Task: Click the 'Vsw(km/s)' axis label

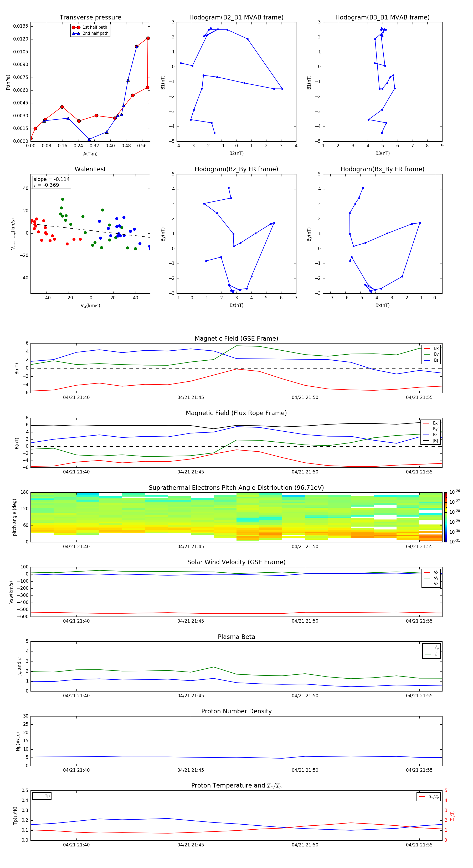Action: pos(11,592)
